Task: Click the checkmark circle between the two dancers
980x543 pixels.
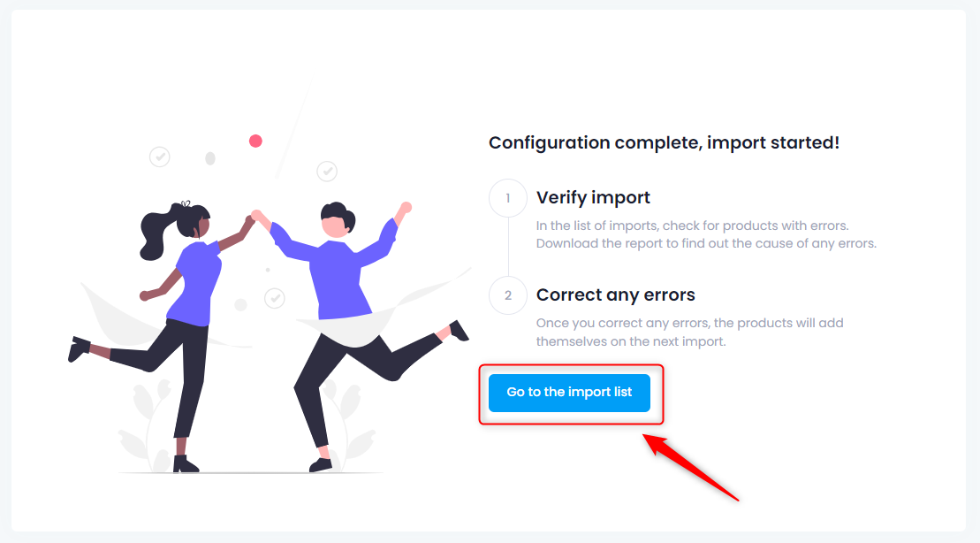Action: point(274,298)
